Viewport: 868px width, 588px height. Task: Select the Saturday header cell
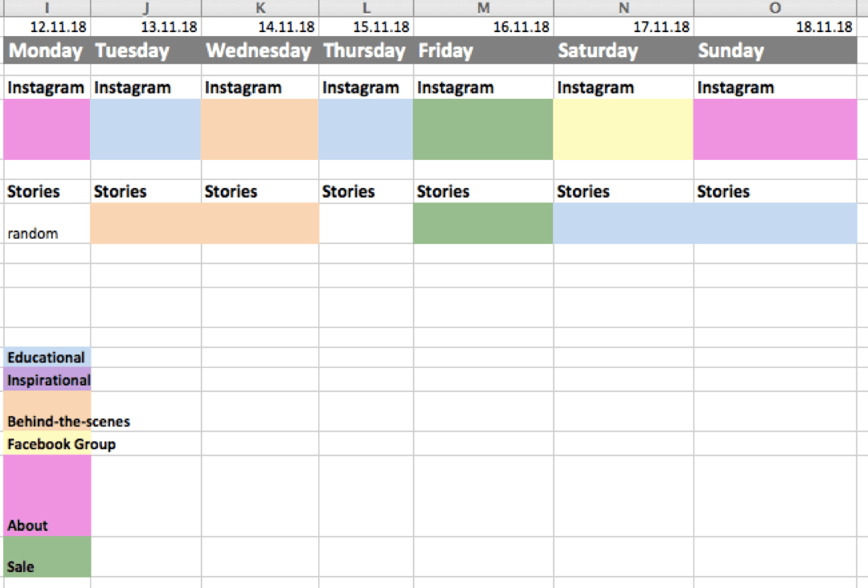624,51
